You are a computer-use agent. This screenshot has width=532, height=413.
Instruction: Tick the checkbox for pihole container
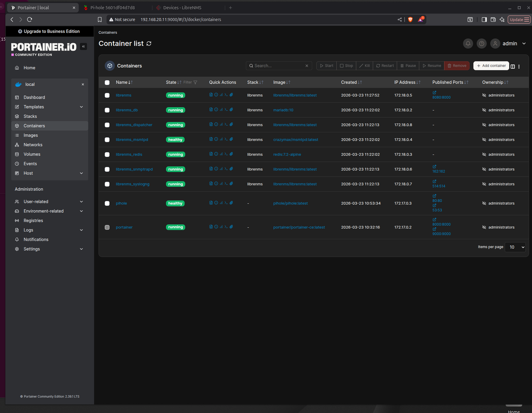click(107, 203)
